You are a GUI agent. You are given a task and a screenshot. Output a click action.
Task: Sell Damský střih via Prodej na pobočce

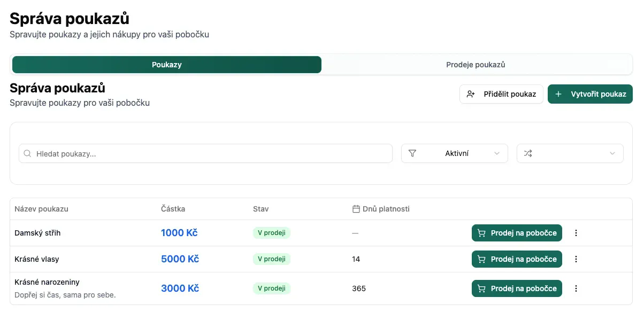pos(517,233)
